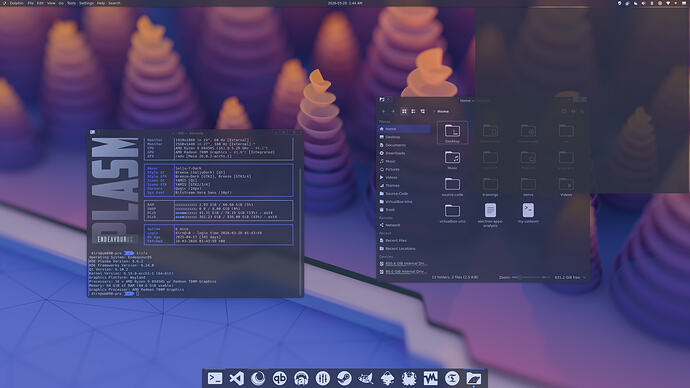Open the Desktop folder in Dolphin
This screenshot has height=388, width=690.
(x=452, y=133)
